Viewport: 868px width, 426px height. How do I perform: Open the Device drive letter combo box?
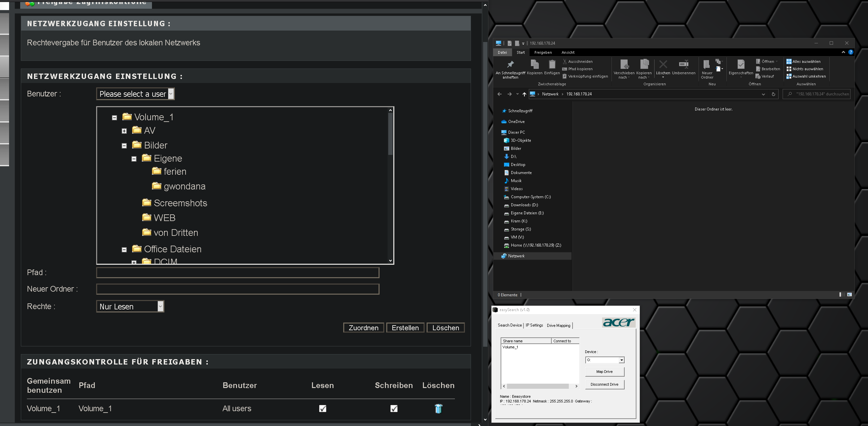pyautogui.click(x=605, y=360)
